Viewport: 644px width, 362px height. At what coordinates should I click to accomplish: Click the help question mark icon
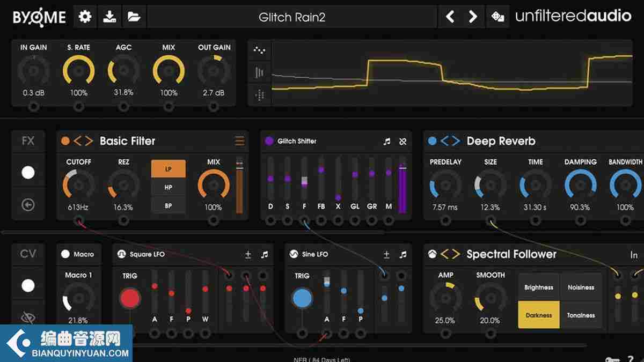pos(631,359)
